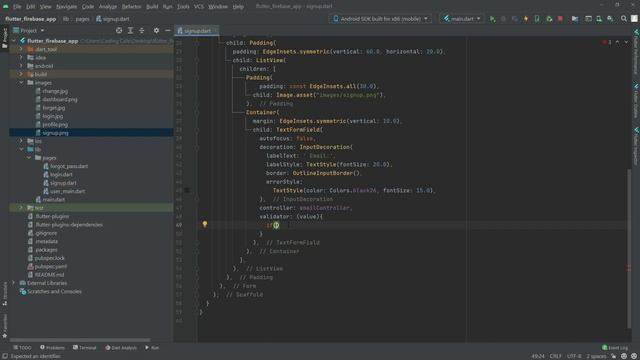Open the Favorites vertical side tab

point(4,326)
